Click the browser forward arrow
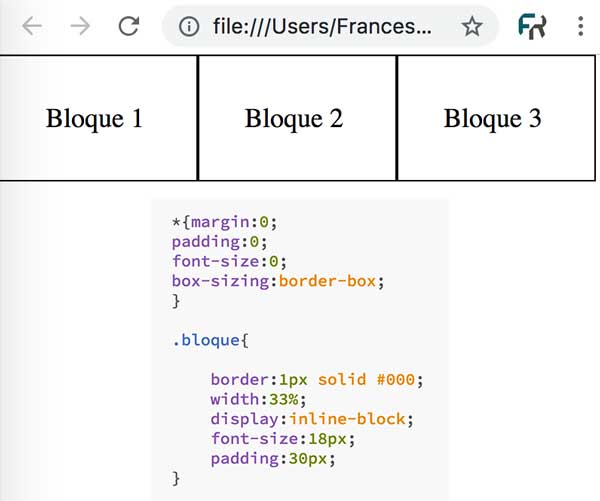Image resolution: width=600 pixels, height=501 pixels. [x=80, y=27]
